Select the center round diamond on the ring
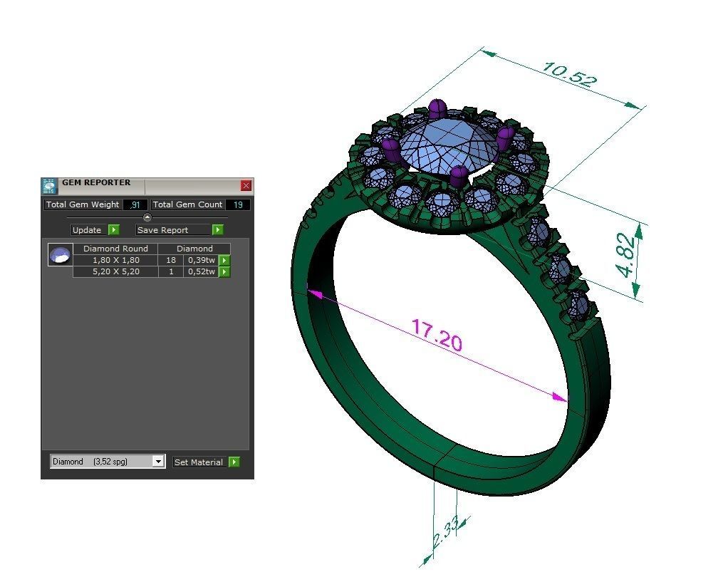Viewport: 728px width, 587px height. click(x=449, y=145)
